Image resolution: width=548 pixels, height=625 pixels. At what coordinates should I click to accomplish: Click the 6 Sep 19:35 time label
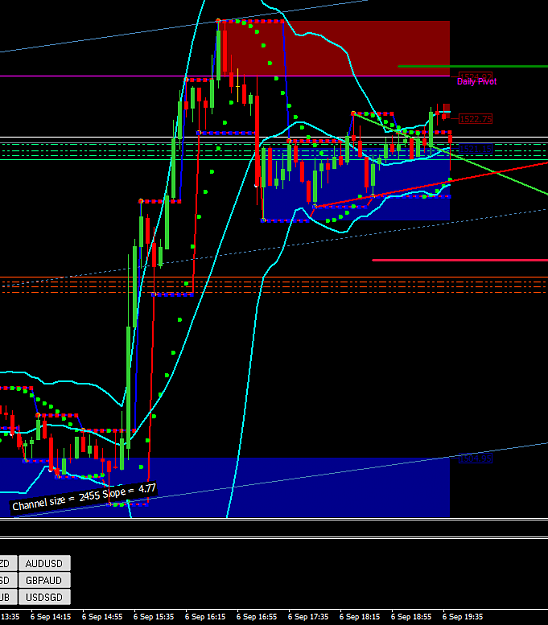(463, 617)
